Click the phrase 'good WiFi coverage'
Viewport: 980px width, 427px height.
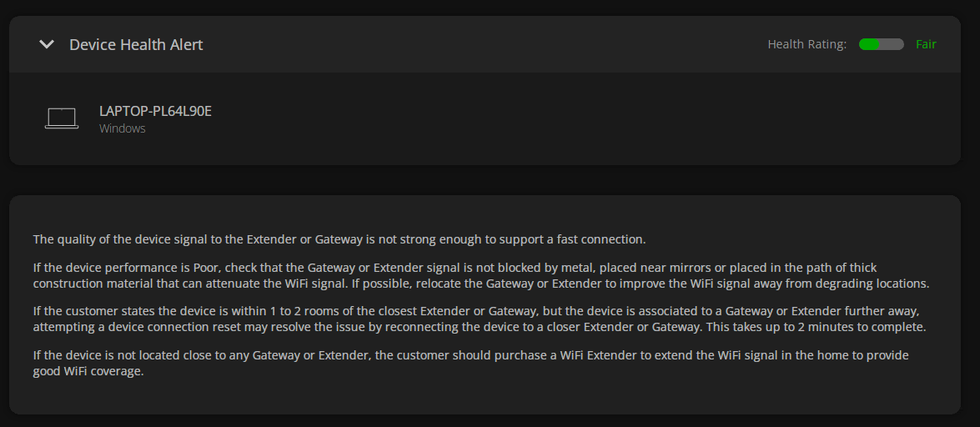click(88, 371)
